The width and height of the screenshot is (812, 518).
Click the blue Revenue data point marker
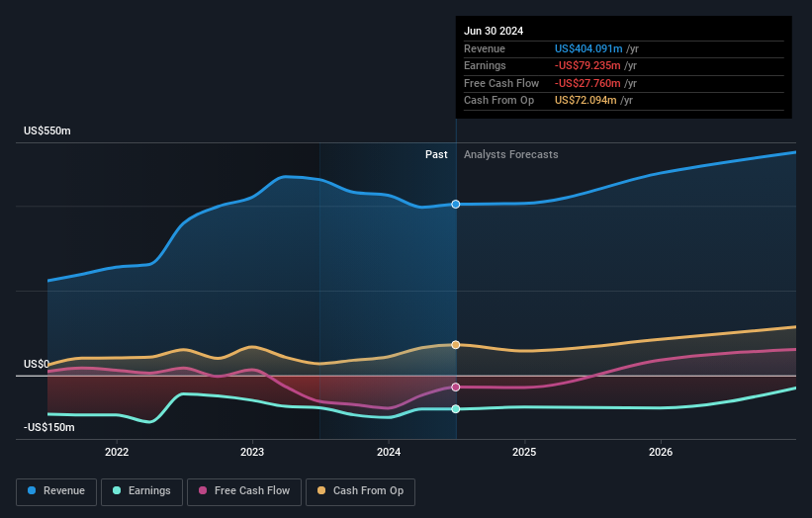coord(456,205)
